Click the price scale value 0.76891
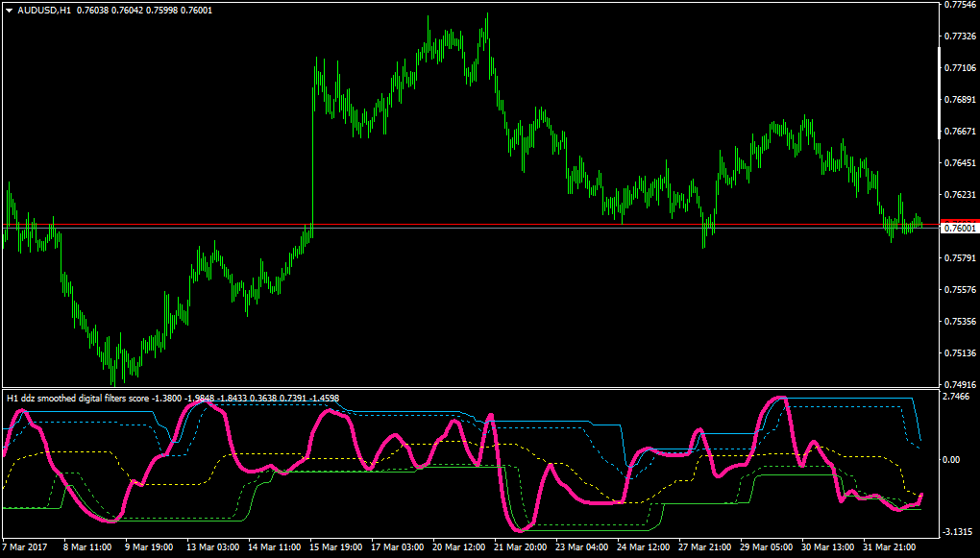980x558 pixels. coord(960,99)
